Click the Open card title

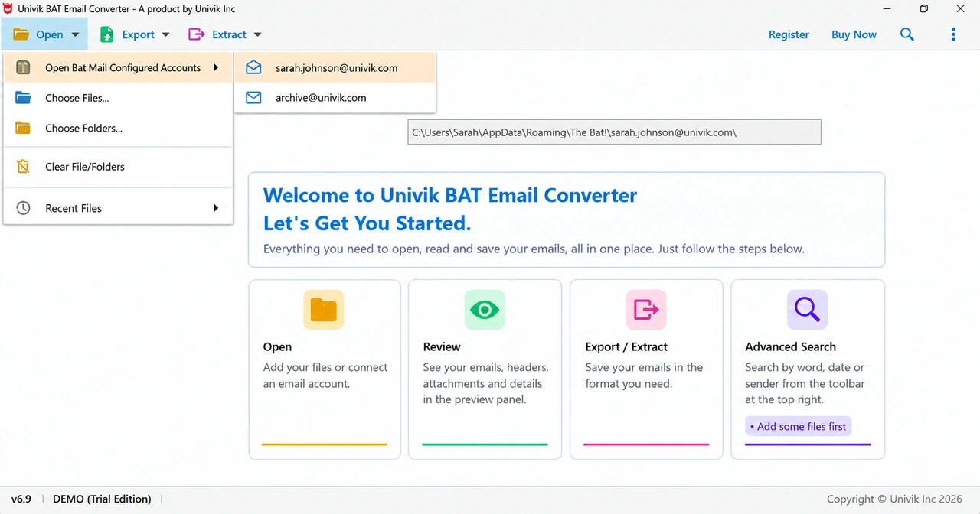277,346
